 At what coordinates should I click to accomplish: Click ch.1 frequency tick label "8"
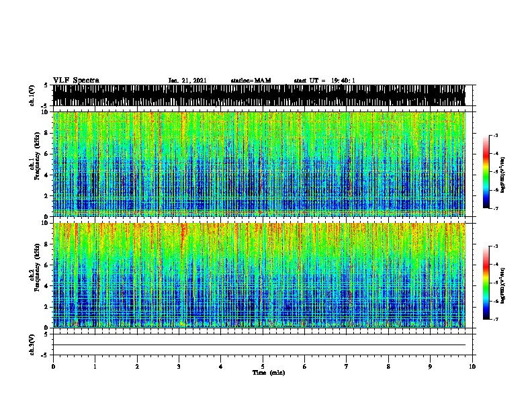47,133
